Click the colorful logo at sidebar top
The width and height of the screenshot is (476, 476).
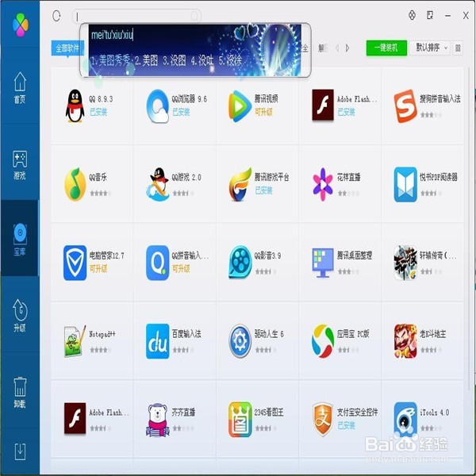pyautogui.click(x=21, y=25)
